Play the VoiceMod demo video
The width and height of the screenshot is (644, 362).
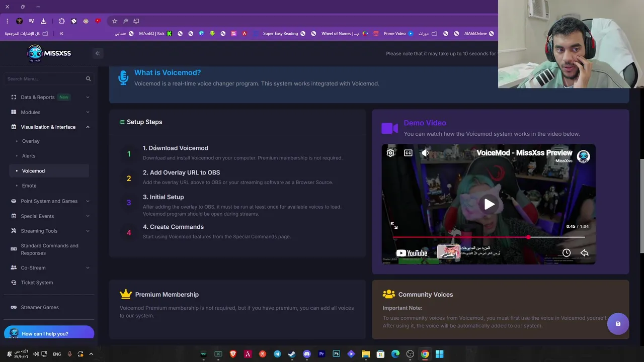tap(489, 204)
